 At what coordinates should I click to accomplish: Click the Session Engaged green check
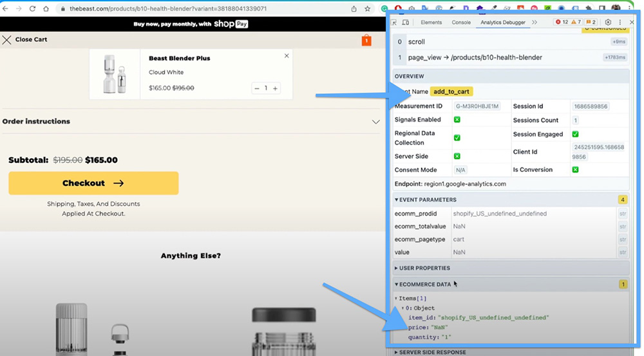click(x=575, y=134)
